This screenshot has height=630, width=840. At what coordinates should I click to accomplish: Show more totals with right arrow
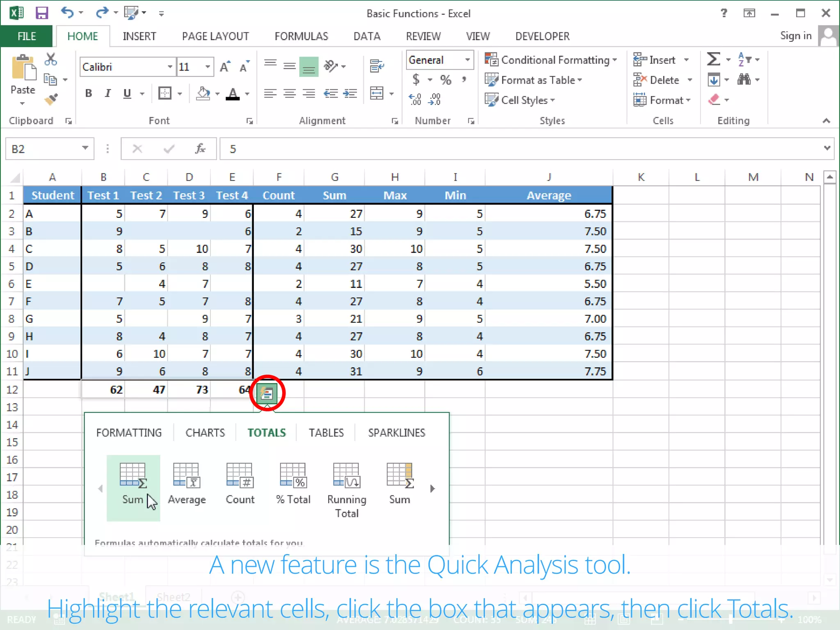[x=432, y=488]
